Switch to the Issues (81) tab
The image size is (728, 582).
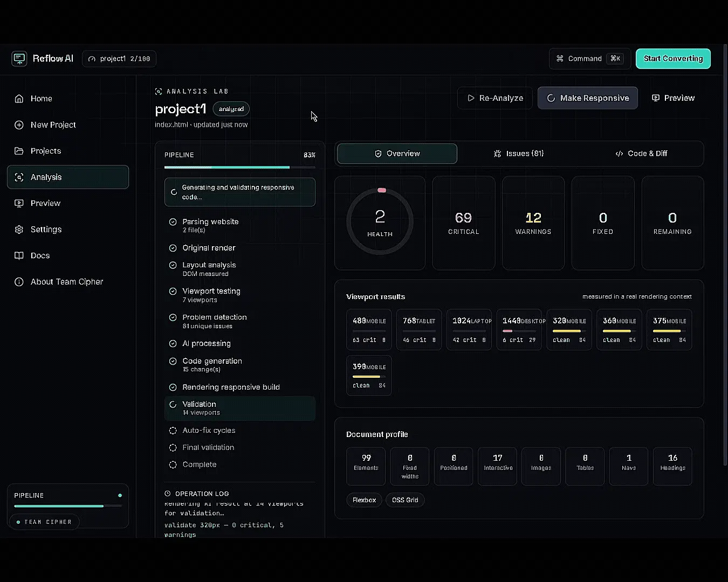[x=519, y=154]
